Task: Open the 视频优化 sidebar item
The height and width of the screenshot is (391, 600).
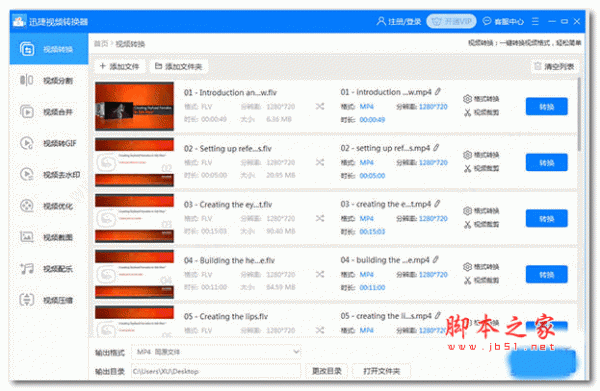Action: (x=49, y=206)
